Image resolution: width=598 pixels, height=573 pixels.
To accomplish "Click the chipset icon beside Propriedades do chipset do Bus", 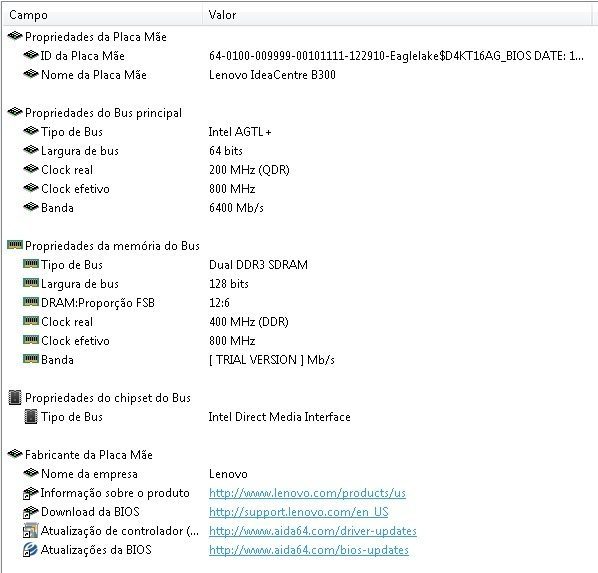I will (15, 397).
